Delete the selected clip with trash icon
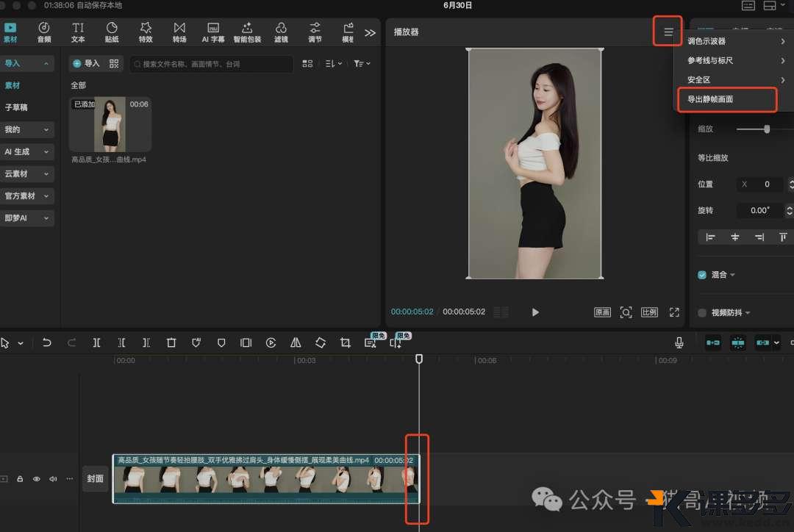The width and height of the screenshot is (794, 532). click(x=171, y=342)
